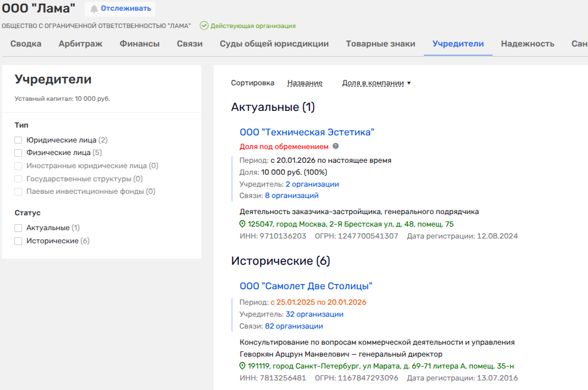Toggle the Юридические лица checkbox
Image resolution: width=588 pixels, height=390 pixels.
[19, 140]
